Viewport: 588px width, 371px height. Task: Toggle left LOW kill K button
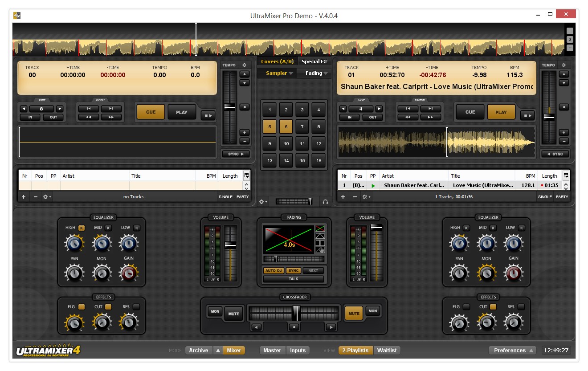click(136, 228)
